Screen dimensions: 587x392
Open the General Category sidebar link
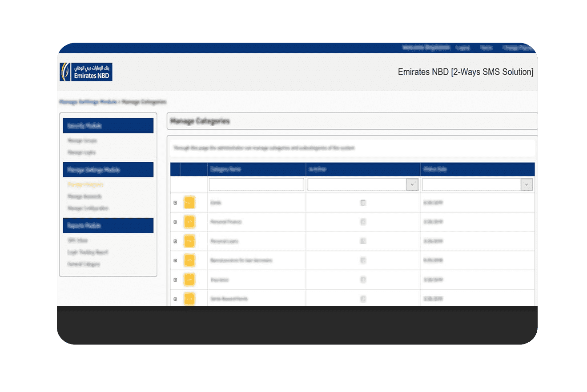click(84, 264)
